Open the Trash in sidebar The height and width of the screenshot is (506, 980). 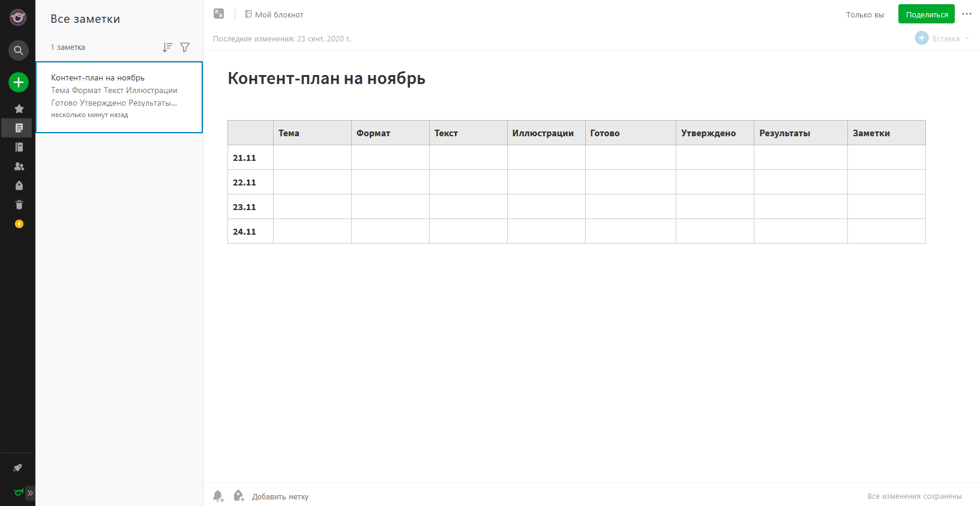[x=19, y=205]
